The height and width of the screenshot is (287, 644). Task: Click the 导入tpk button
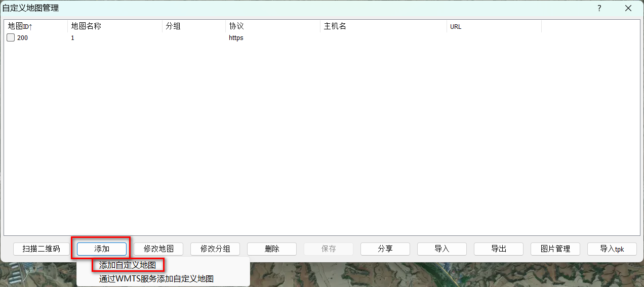[x=612, y=249]
